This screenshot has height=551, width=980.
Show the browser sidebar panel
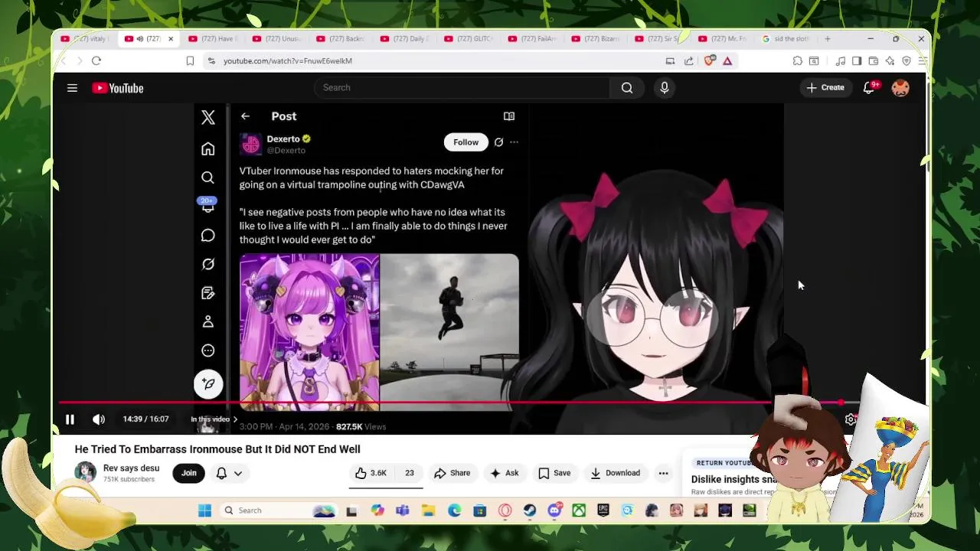coord(857,60)
